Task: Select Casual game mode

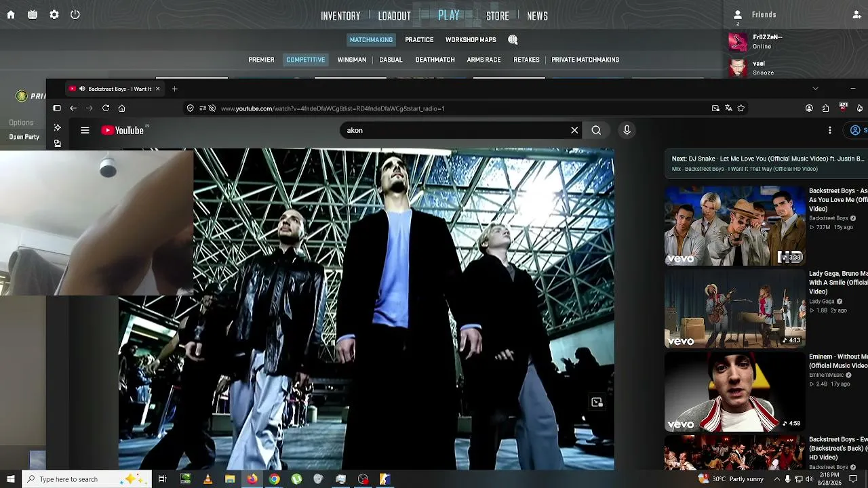Action: tap(391, 60)
